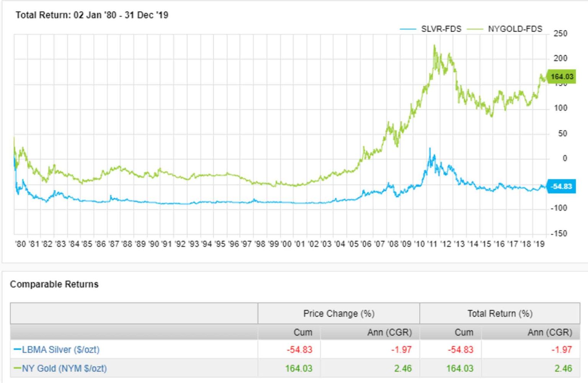Click the silver series peak around 2011
The width and height of the screenshot is (588, 383).
pos(430,148)
